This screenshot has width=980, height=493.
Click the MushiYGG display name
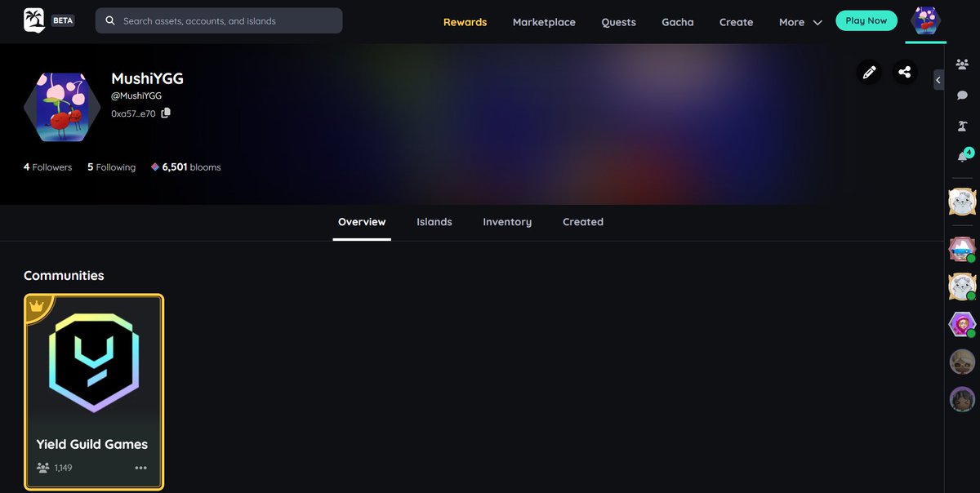(x=147, y=78)
